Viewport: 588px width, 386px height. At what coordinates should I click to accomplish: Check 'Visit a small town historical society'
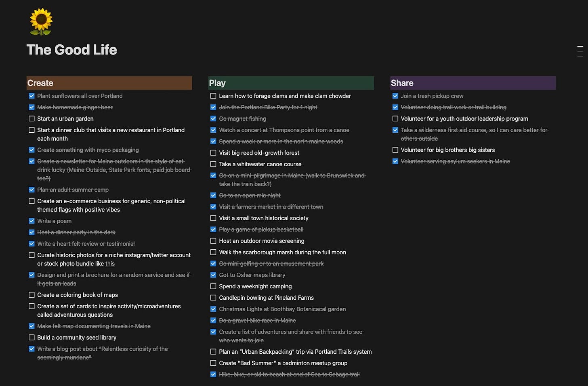tap(213, 218)
